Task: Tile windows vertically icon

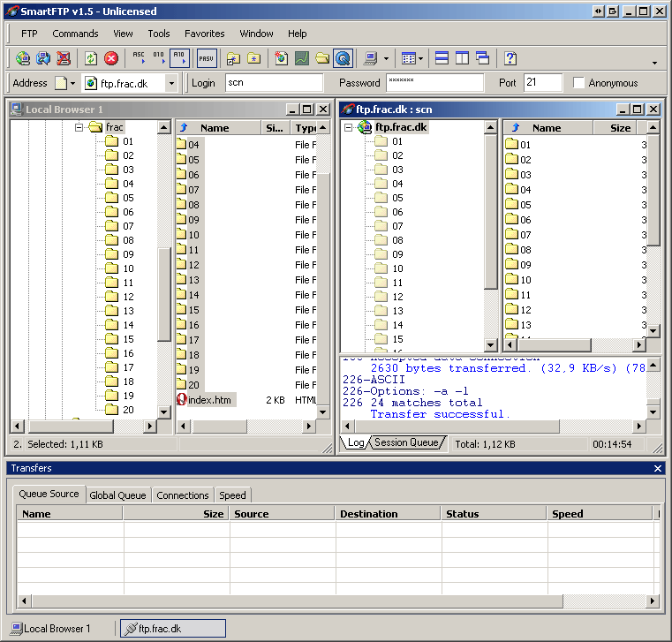Action: click(462, 58)
